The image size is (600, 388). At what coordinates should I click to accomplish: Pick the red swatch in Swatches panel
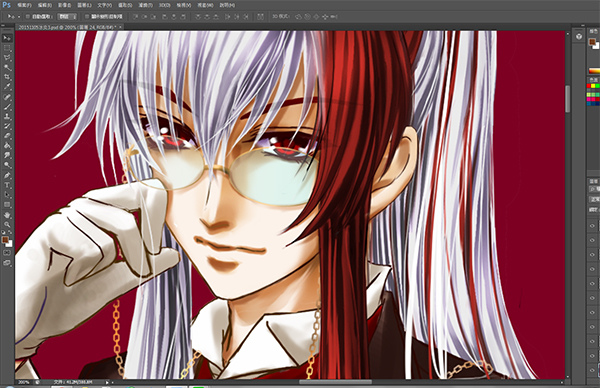[x=589, y=86]
